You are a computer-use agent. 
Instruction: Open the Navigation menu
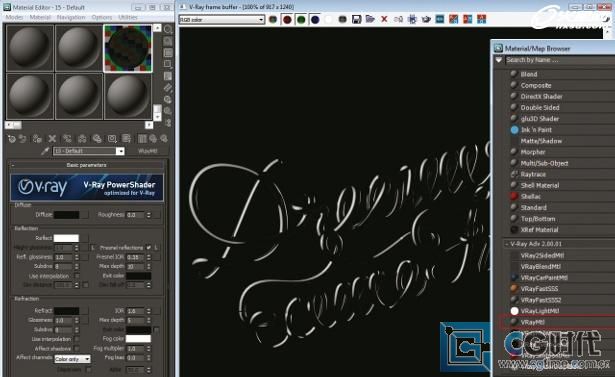71,17
